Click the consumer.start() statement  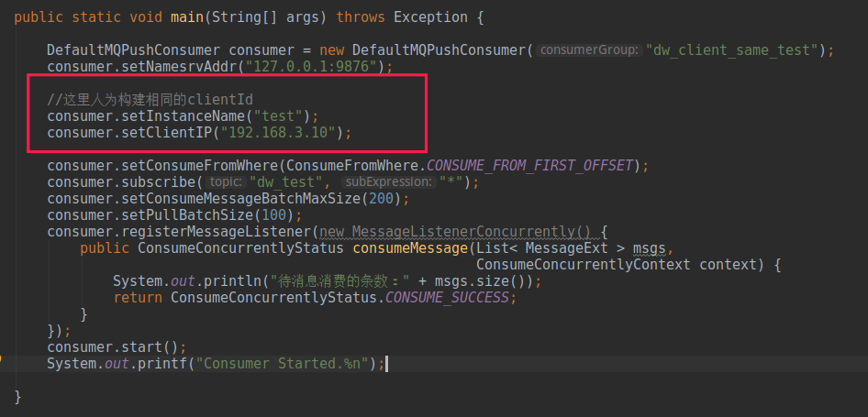pyautogui.click(x=117, y=347)
